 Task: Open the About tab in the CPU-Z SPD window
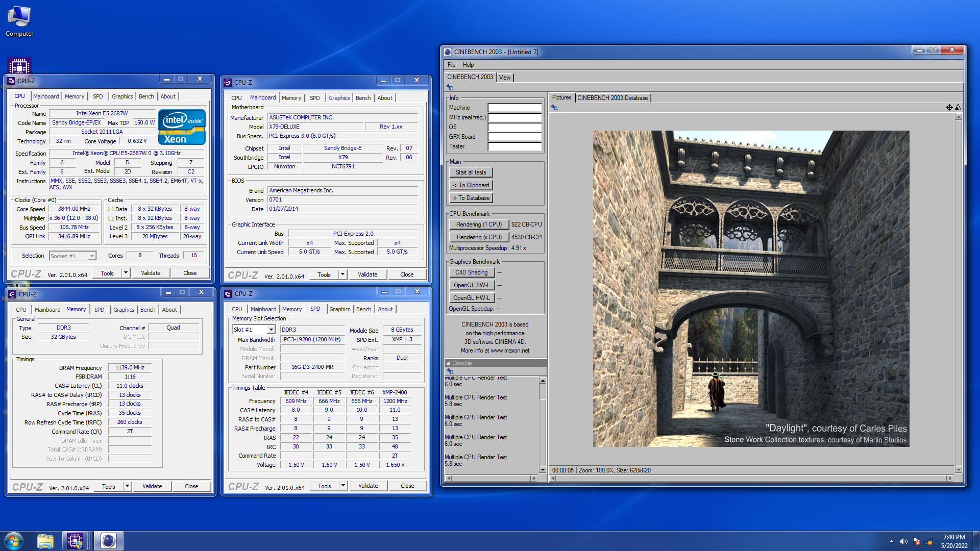(x=385, y=309)
